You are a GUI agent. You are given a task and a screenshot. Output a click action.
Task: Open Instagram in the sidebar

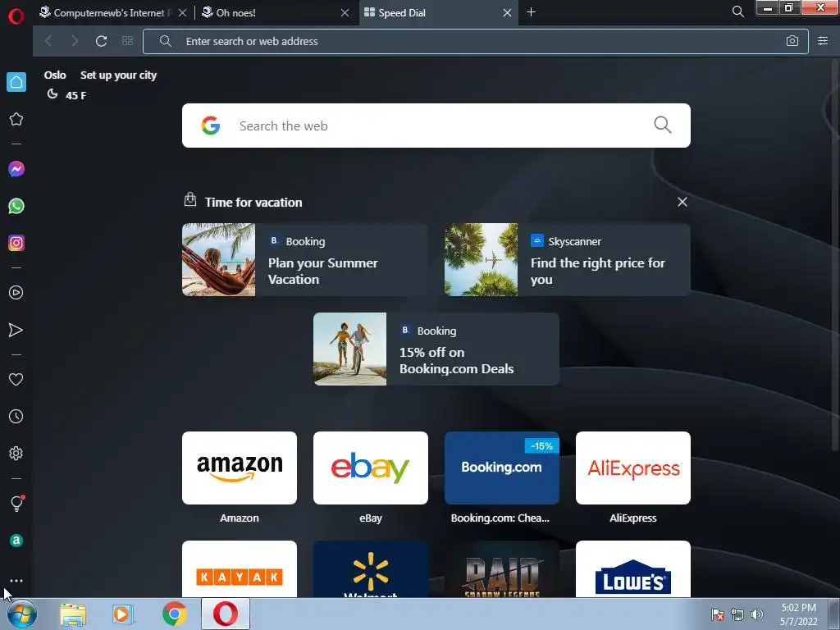coord(16,243)
